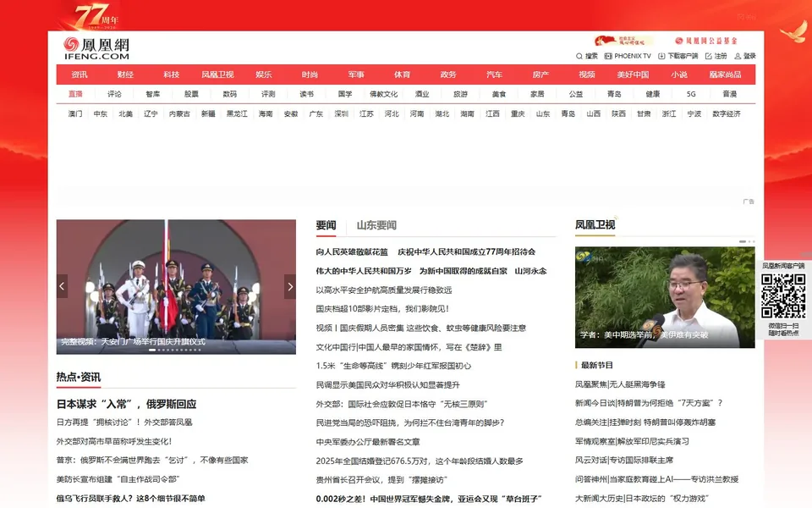Click 音漫 in secondary navigation
This screenshot has height=508, width=812.
pyautogui.click(x=730, y=94)
